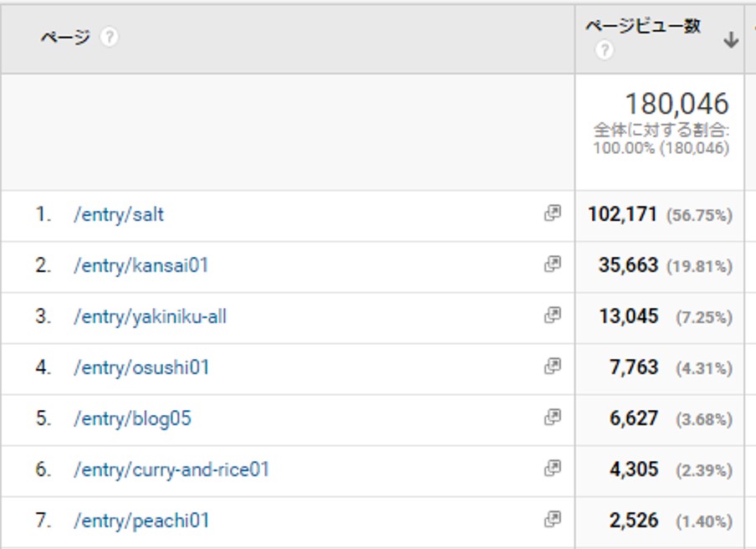756x549 pixels.
Task: Toggle sort arrow on ページビュー数 column
Action: 731,39
